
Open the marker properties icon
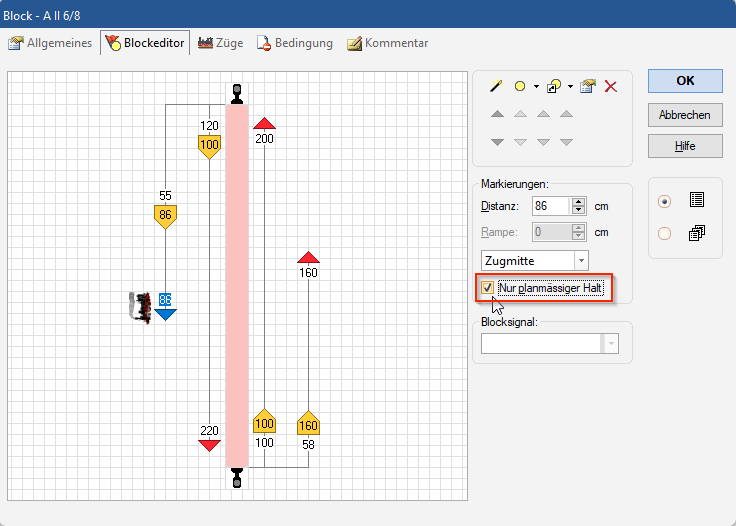pyautogui.click(x=588, y=87)
